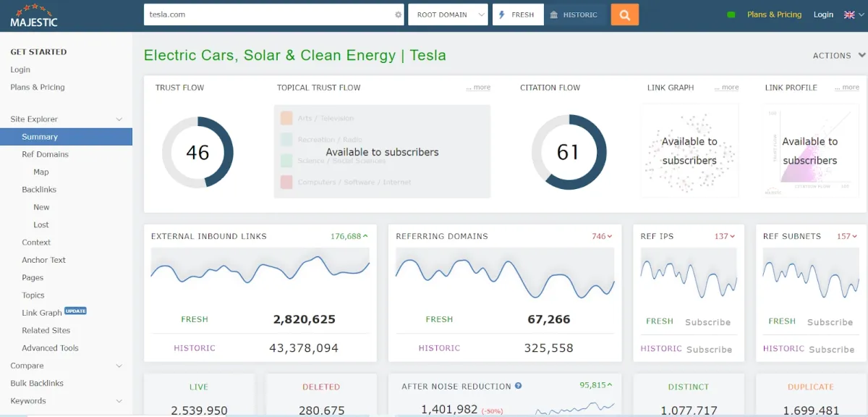
Task: Click After Noise Reduction 95,815 change
Action: click(597, 385)
